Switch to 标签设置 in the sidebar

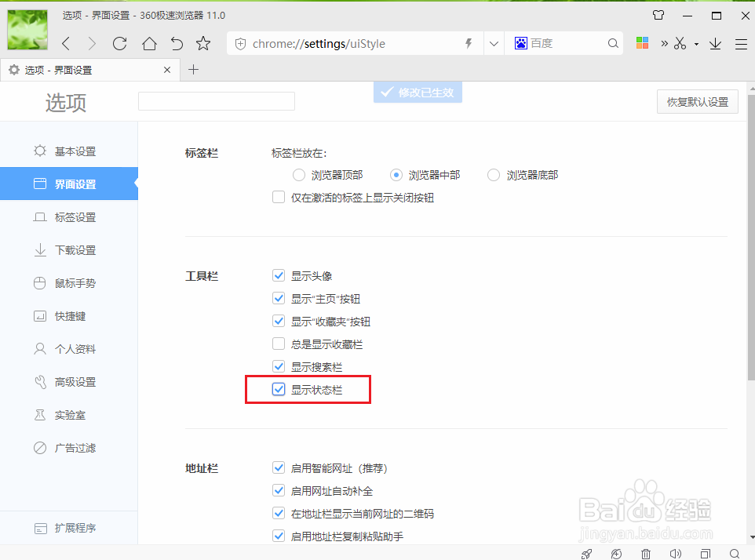(x=72, y=216)
